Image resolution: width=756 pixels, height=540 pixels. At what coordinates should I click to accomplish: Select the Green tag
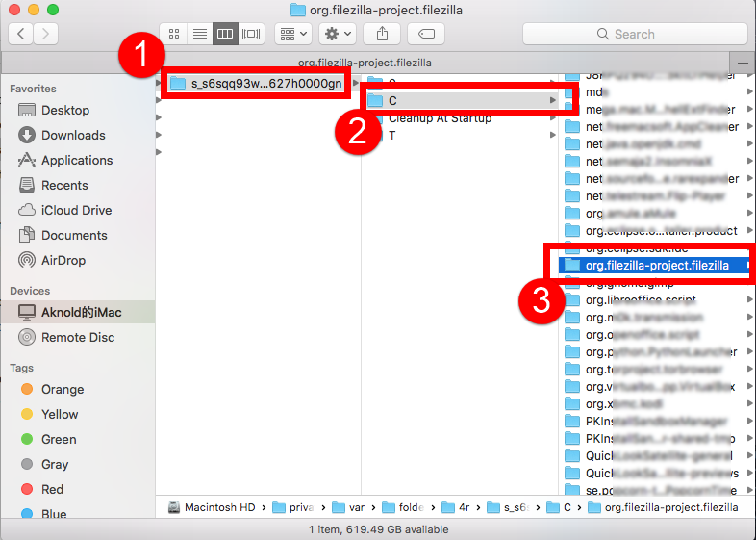pos(59,440)
